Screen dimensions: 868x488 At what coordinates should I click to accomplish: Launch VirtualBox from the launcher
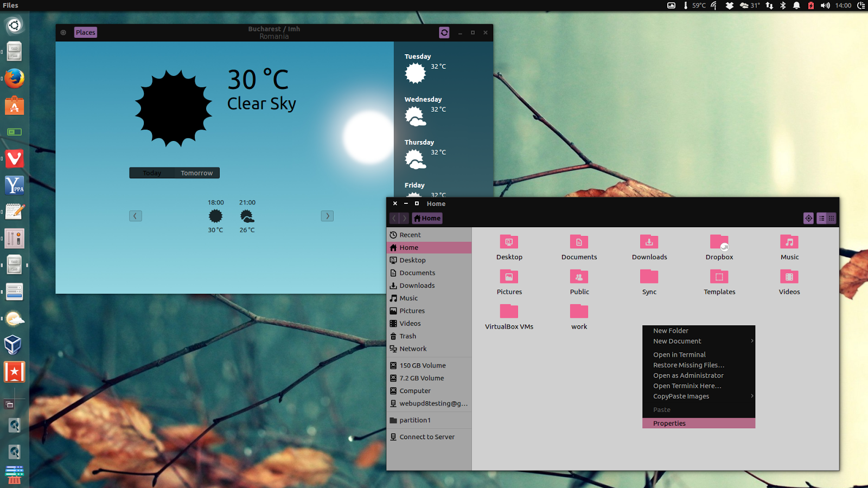pyautogui.click(x=14, y=345)
